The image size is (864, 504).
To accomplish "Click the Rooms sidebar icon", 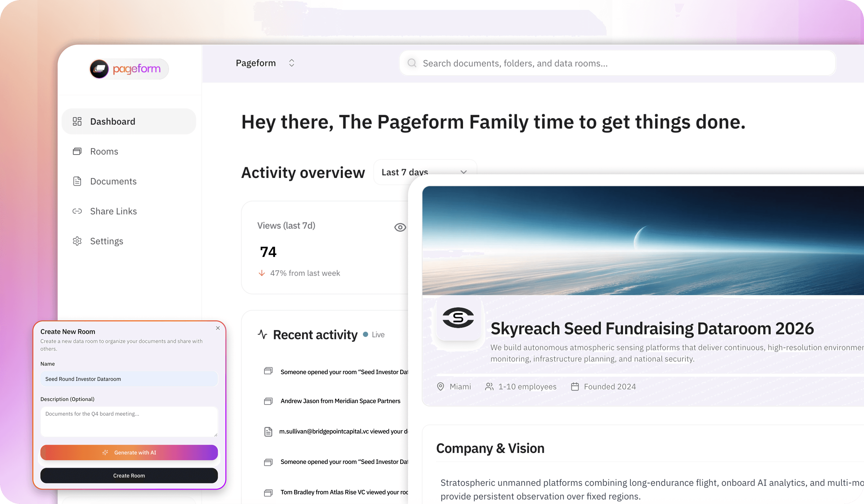I will pos(77,151).
